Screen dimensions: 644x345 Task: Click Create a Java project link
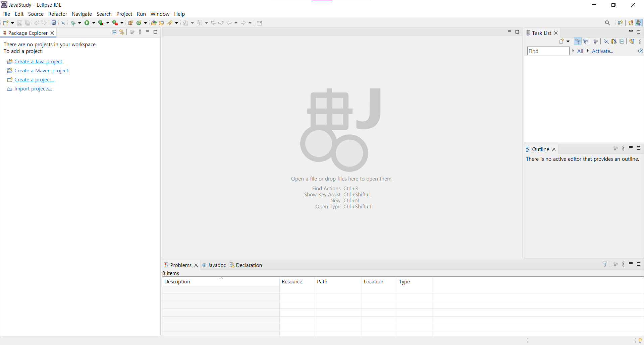pyautogui.click(x=38, y=61)
